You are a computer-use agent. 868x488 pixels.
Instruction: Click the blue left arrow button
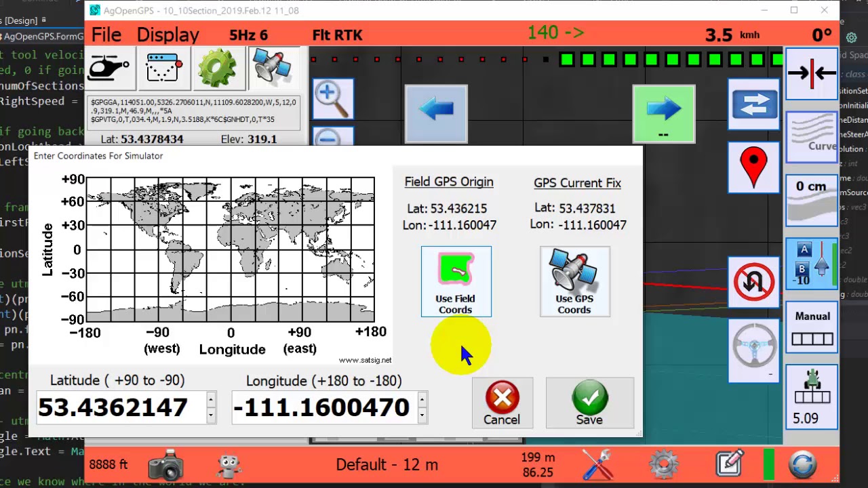point(436,113)
